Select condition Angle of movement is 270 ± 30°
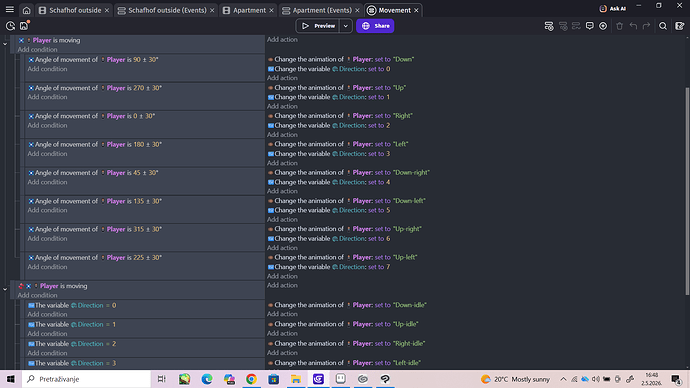 95,88
